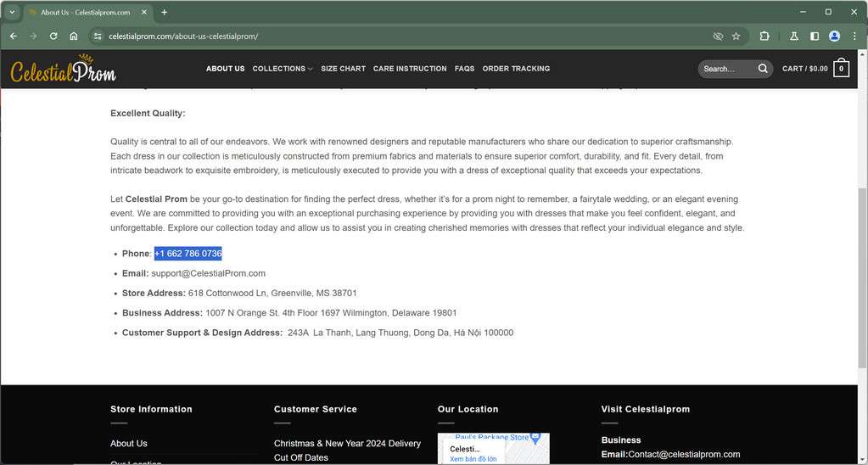
Task: View site information icon in address bar
Action: click(98, 36)
